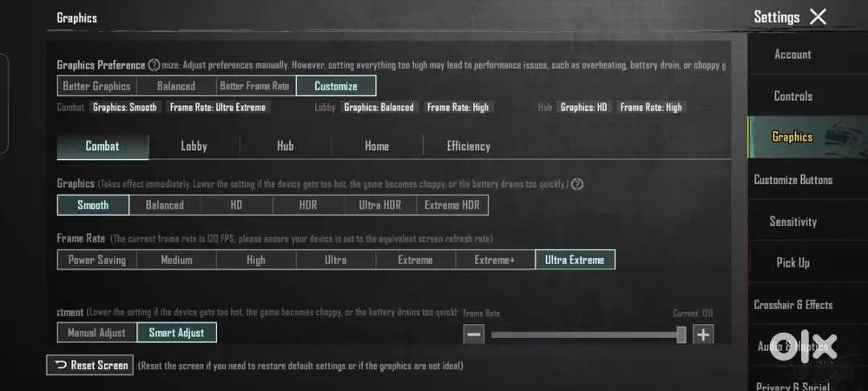Image resolution: width=868 pixels, height=391 pixels.
Task: Switch to Smart Adjust mode
Action: [177, 333]
